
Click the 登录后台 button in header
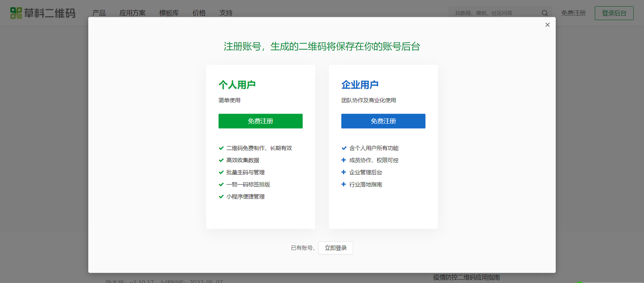[x=614, y=13]
